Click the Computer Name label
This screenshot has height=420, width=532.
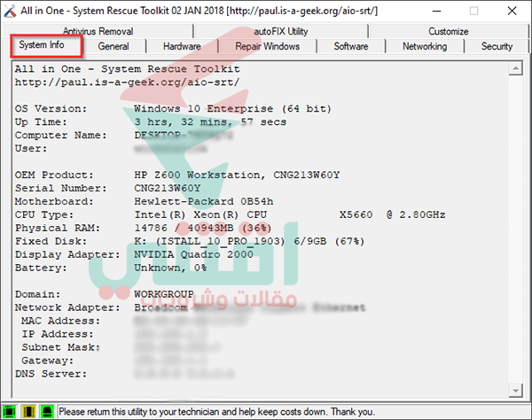[x=60, y=136]
